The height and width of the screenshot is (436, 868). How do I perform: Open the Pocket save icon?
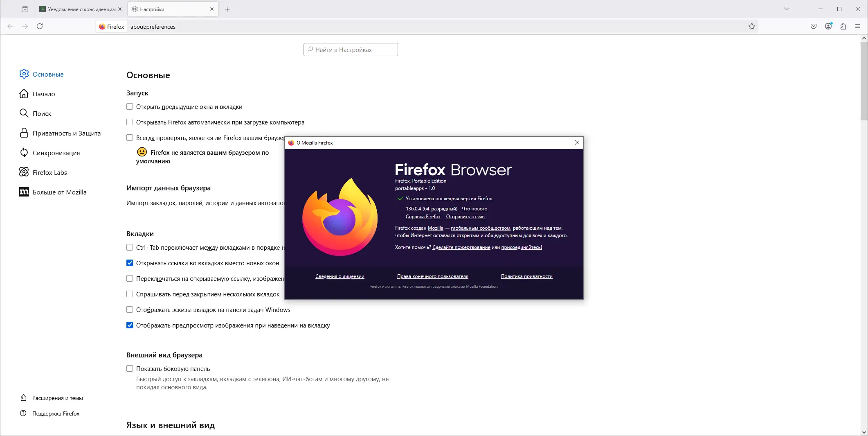pos(814,26)
